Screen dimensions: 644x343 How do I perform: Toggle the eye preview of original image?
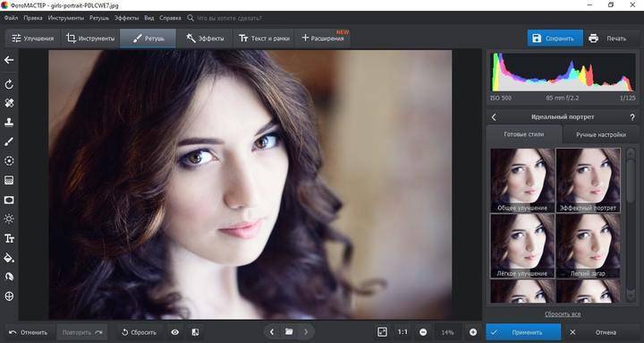[175, 332]
